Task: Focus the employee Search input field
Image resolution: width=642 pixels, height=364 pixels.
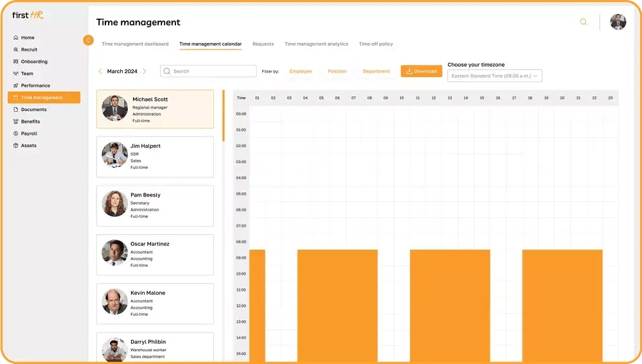Action: pyautogui.click(x=208, y=71)
